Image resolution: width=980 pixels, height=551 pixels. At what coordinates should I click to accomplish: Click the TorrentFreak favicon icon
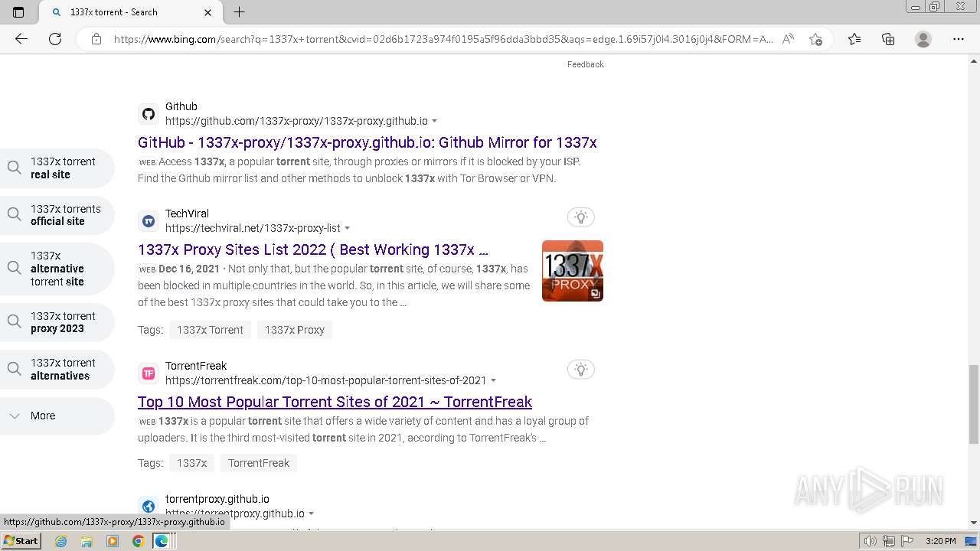(149, 373)
